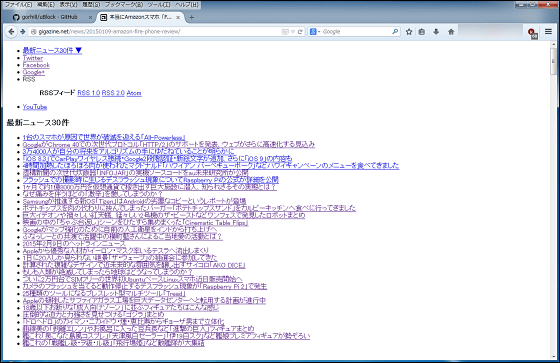Open the ヘルプ(H) menu
This screenshot has height=363, width=560.
pos(187,5)
